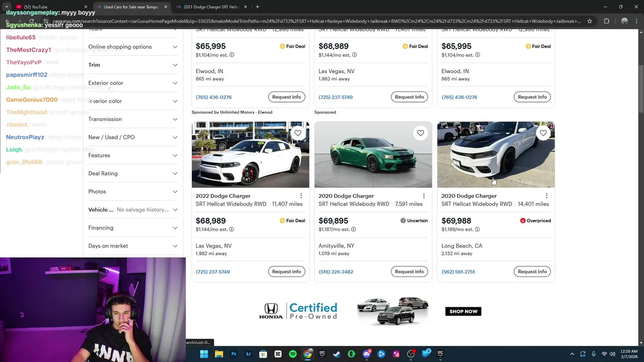Request info for Las Vegas 2022 Charger

[286, 271]
